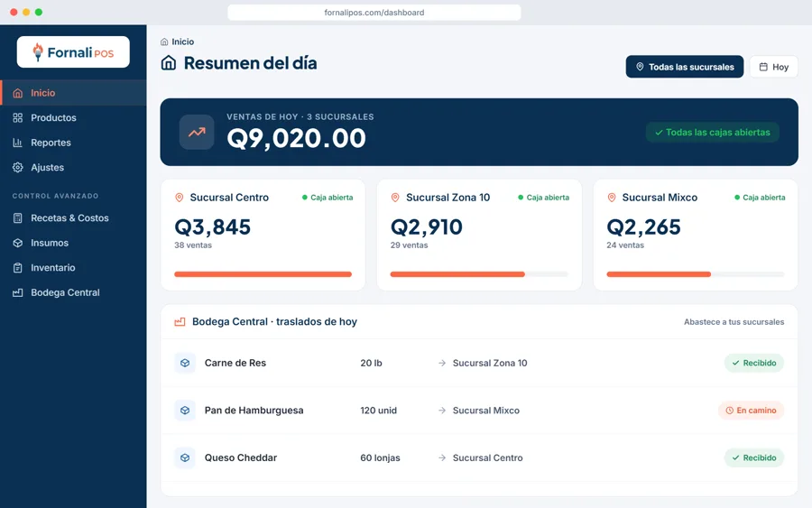This screenshot has width=812, height=508.
Task: Click Caja abierta status on Sucursal Zona 10
Action: [x=544, y=198]
